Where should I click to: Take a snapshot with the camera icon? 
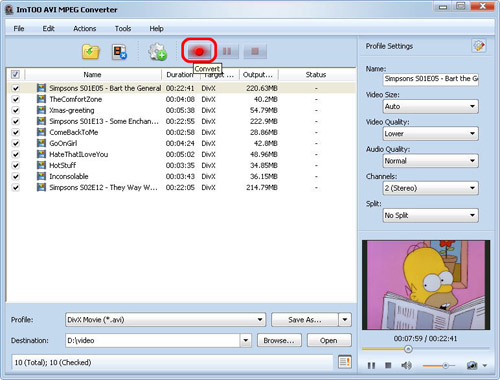pos(472,365)
